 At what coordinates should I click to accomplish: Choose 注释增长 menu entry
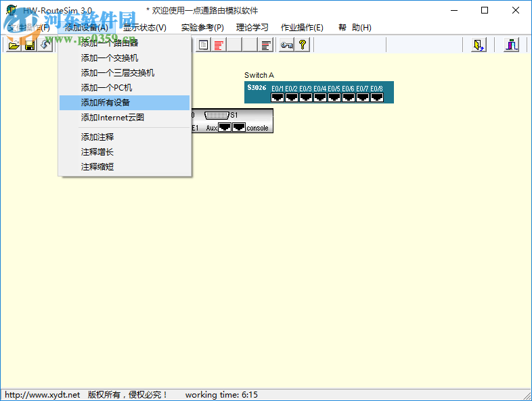125,152
